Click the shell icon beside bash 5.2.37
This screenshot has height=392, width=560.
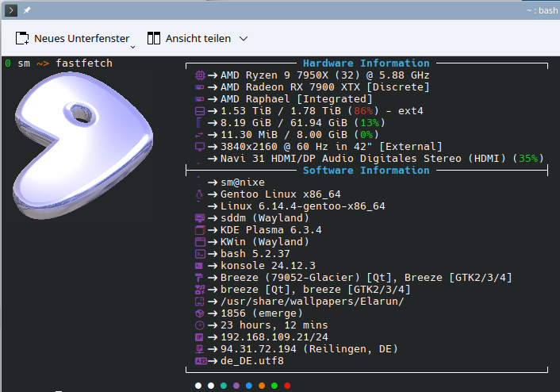point(200,254)
